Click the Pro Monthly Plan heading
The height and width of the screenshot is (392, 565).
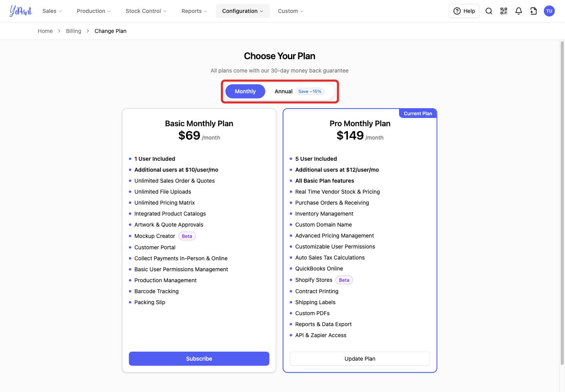360,123
